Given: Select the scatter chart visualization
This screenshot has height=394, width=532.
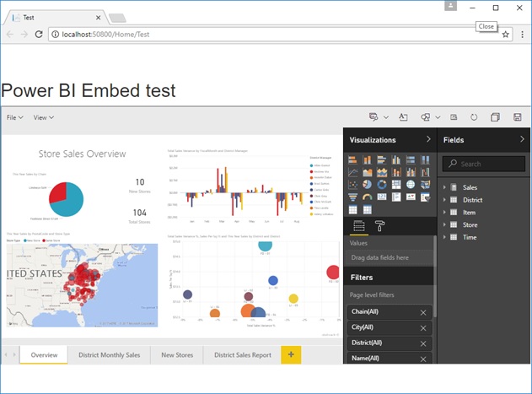Looking at the screenshot, I should pyautogui.click(x=353, y=185).
